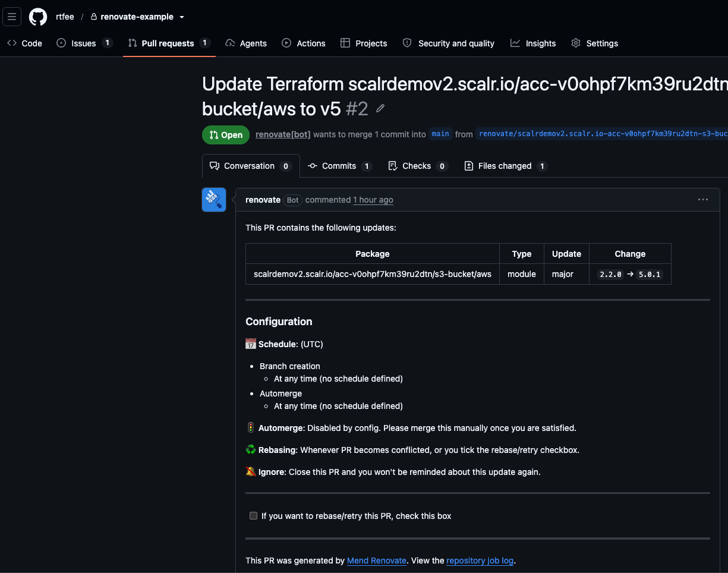
Task: Click the Package column header
Action: tap(373, 254)
